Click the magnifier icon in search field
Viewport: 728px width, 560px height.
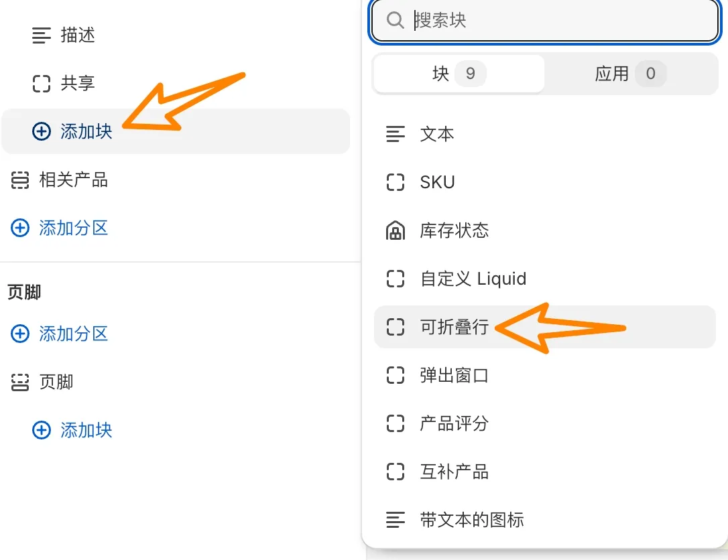coord(395,21)
